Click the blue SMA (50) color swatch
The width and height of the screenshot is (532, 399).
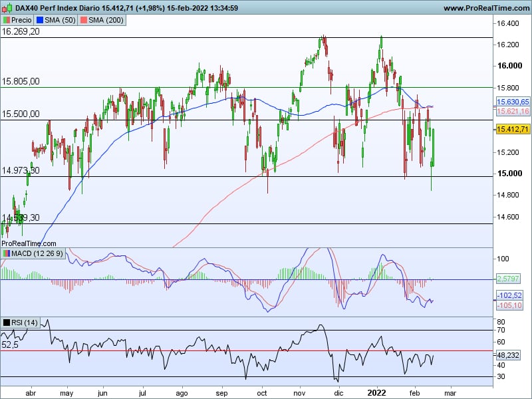point(40,20)
